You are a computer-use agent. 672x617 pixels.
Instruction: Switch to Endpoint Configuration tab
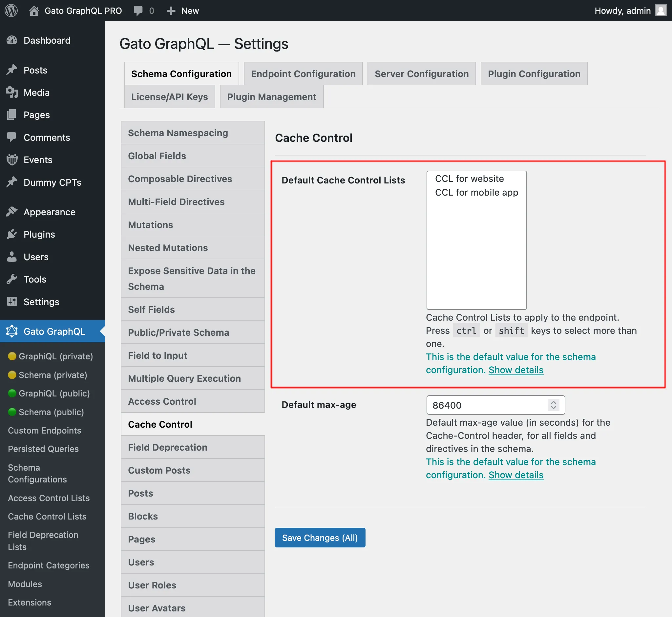click(303, 74)
